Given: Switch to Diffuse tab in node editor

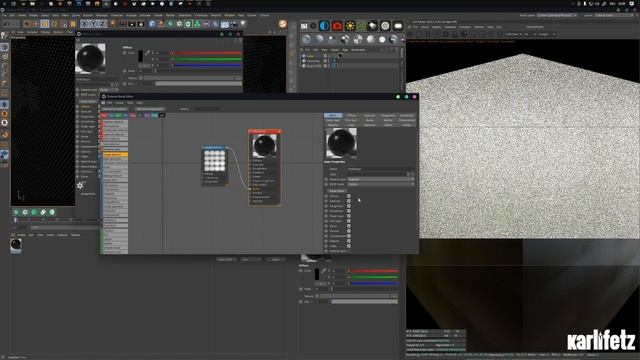Looking at the screenshot, I should point(351,116).
